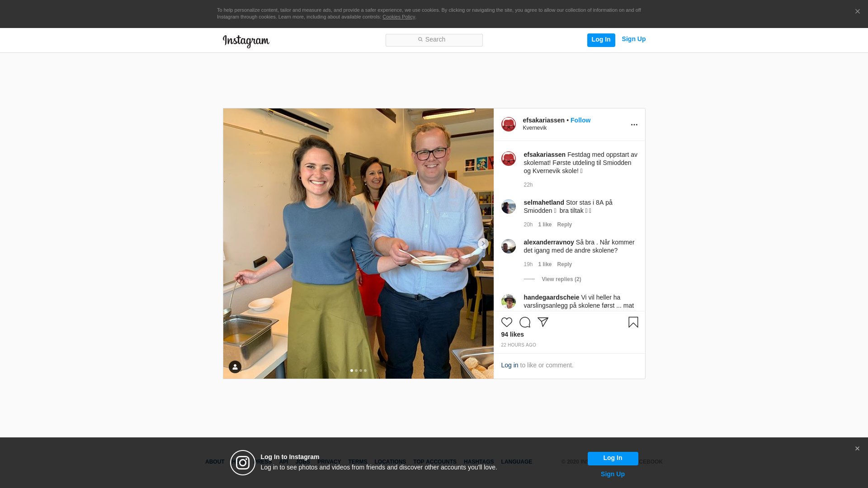868x488 pixels.
Task: Like the post with heart icon
Action: pyautogui.click(x=507, y=322)
